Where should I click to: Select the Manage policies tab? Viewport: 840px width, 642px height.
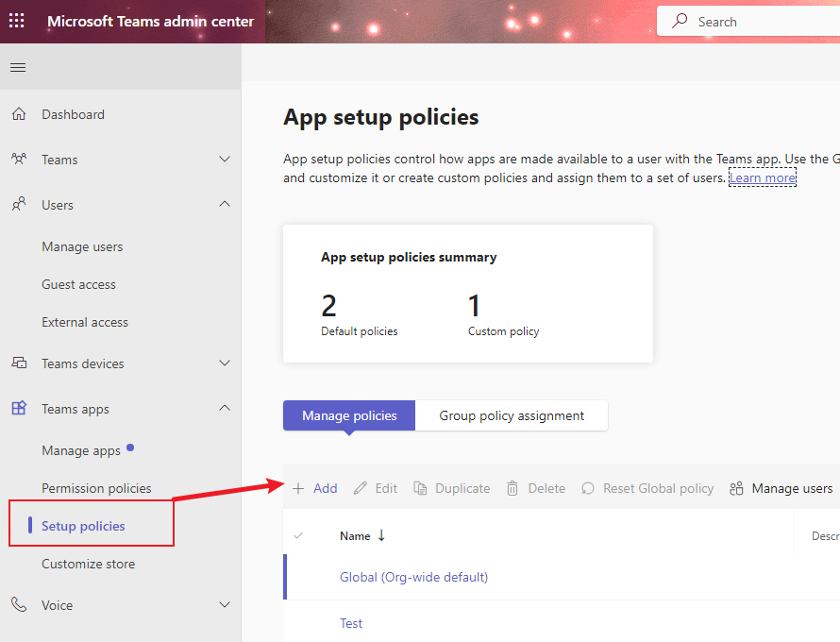click(349, 415)
